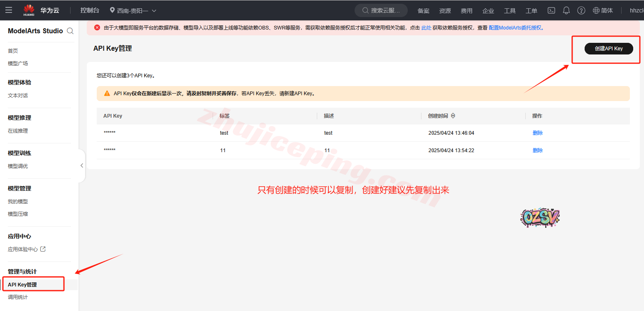Open the hamburger menu in top bar

click(9, 10)
